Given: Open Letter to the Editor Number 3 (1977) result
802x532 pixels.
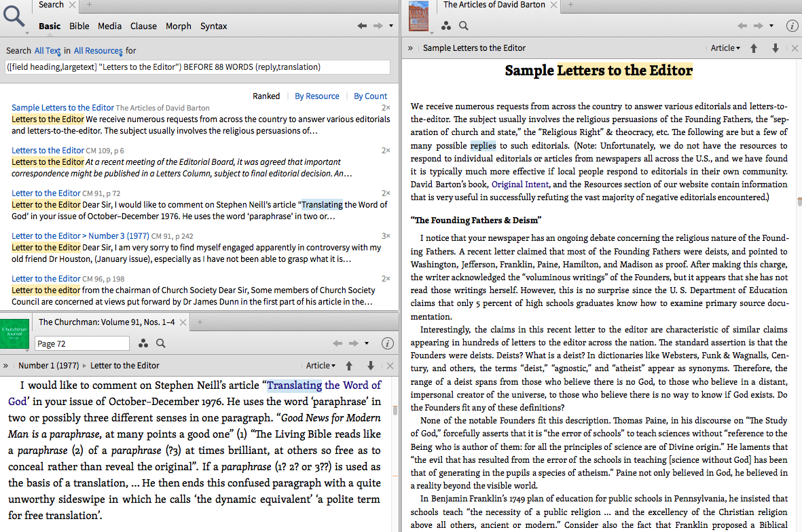Looking at the screenshot, I should click(x=80, y=235).
